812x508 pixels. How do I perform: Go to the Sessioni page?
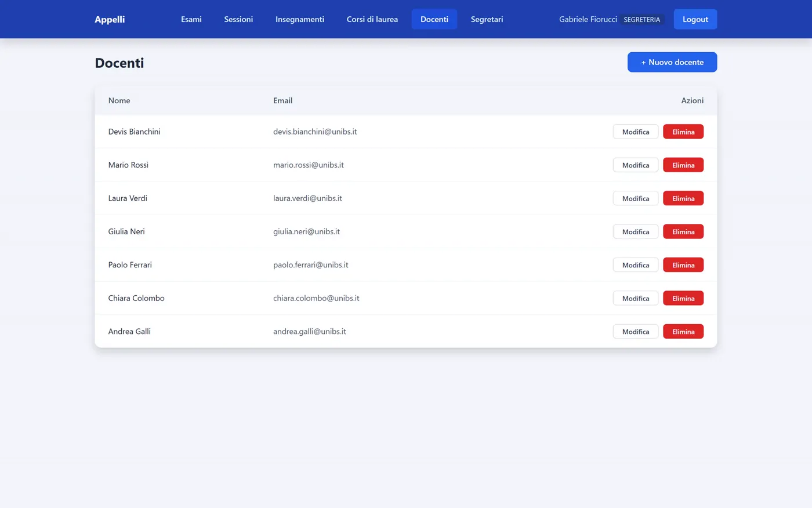(238, 19)
